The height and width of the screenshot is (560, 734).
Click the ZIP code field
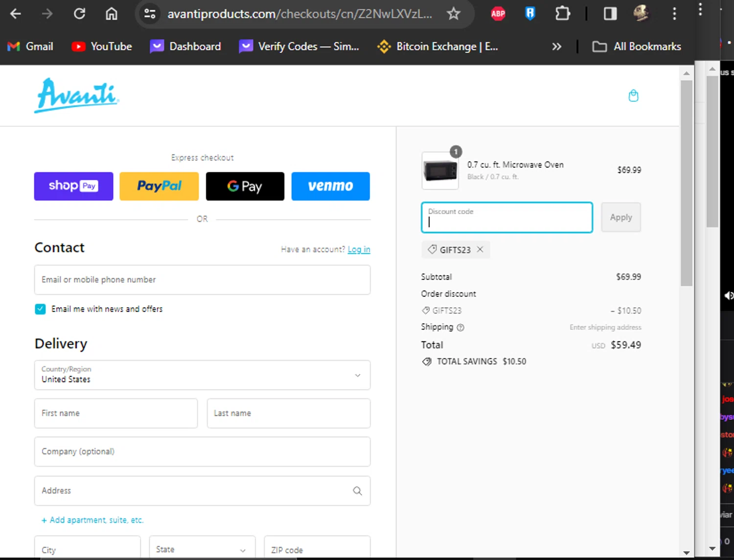pos(317,548)
